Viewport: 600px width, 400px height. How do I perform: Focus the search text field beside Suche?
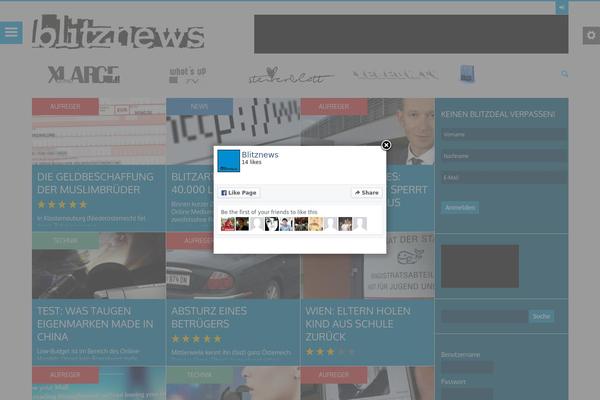pyautogui.click(x=484, y=317)
